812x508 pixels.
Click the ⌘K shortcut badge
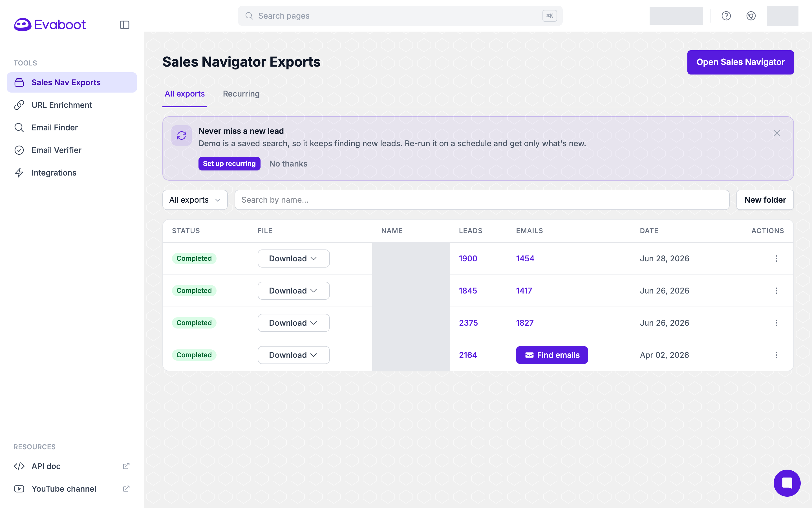(x=550, y=16)
